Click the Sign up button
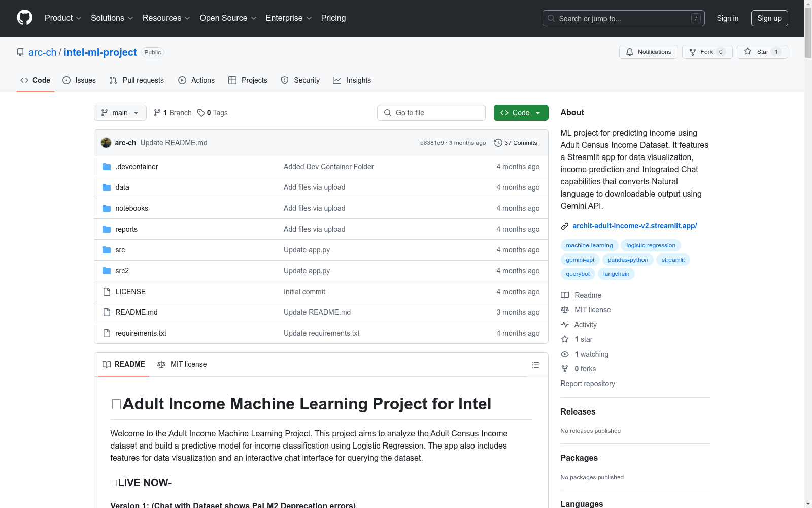The width and height of the screenshot is (812, 508). tap(769, 18)
